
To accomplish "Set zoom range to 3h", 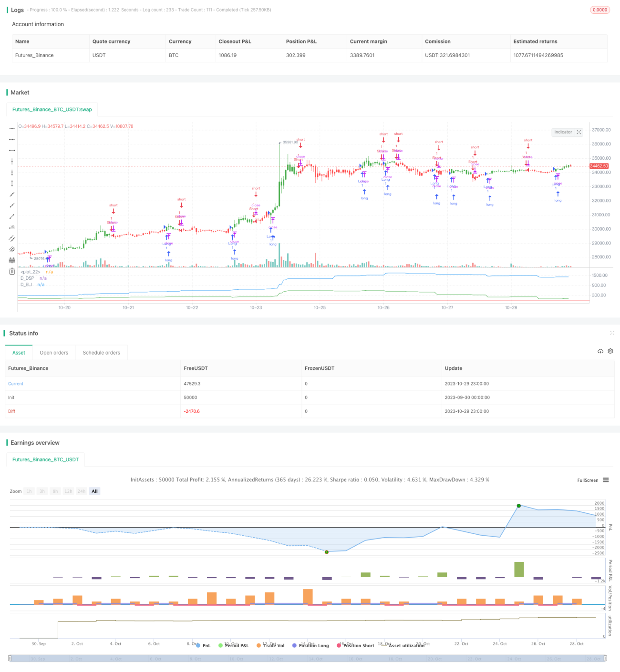I will point(42,491).
